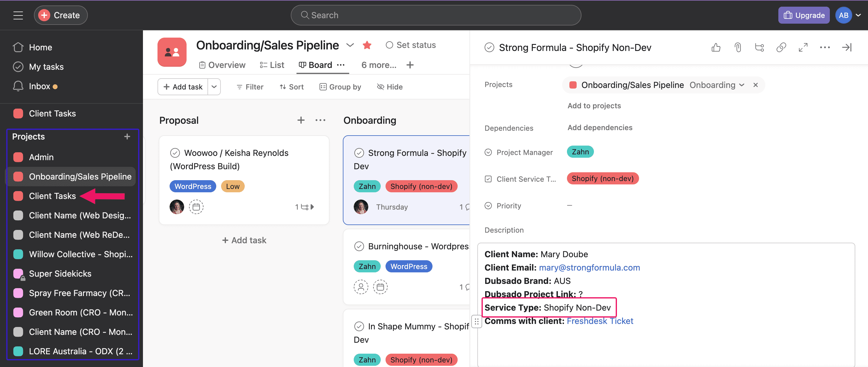Open the navigation sidebar hamburger menu
Screen dimensions: 868x367
click(18, 15)
